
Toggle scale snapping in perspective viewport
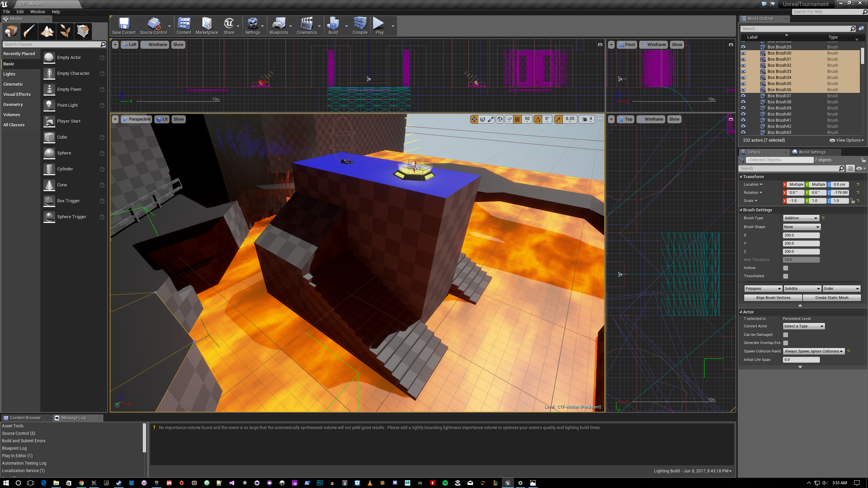click(x=558, y=119)
